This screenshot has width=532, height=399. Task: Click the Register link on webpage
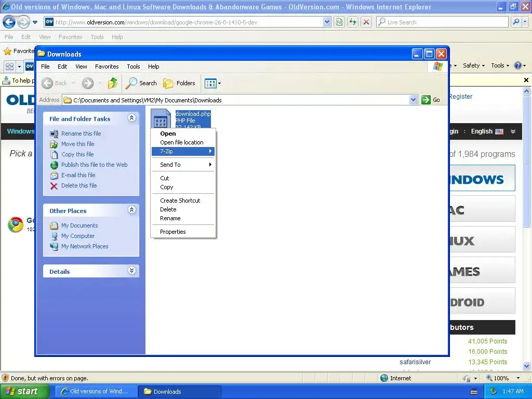(460, 96)
